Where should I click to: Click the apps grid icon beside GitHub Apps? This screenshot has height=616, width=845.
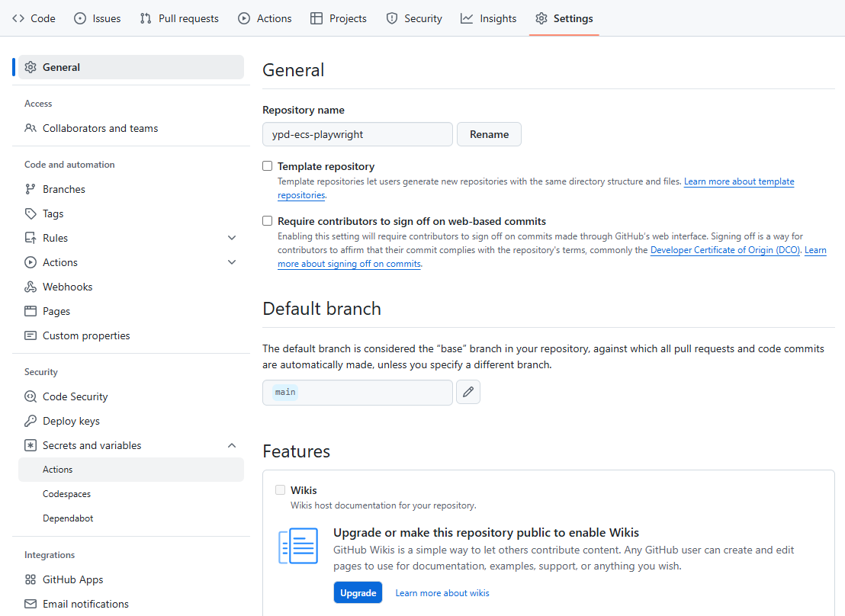31,579
